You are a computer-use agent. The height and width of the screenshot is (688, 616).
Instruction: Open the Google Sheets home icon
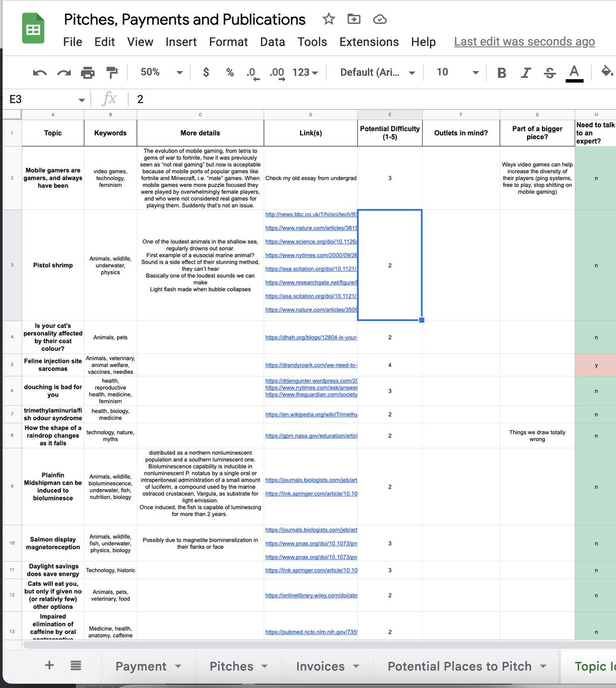33,29
